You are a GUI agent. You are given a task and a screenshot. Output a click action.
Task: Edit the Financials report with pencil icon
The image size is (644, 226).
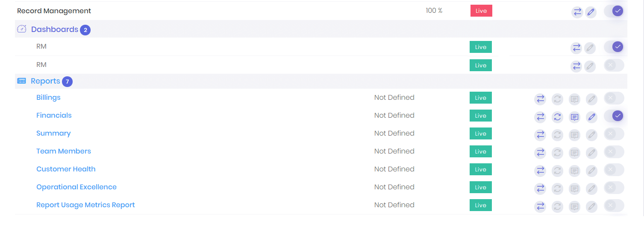591,116
